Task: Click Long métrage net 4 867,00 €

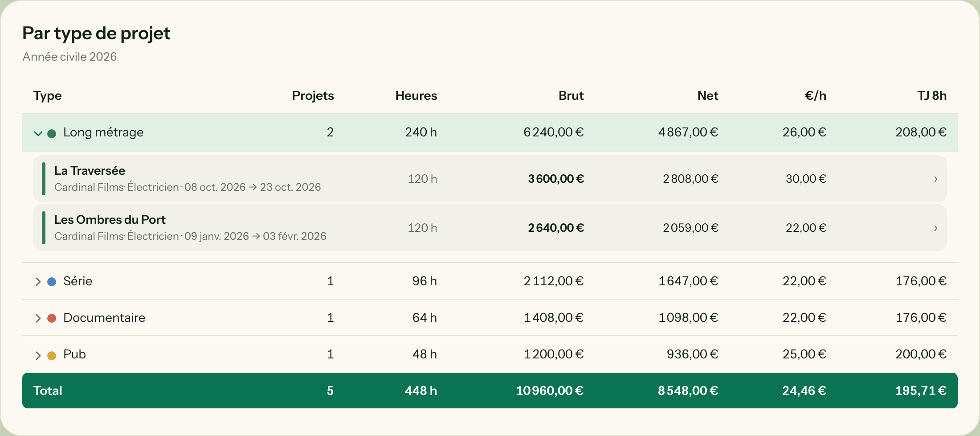Action: coord(688,132)
